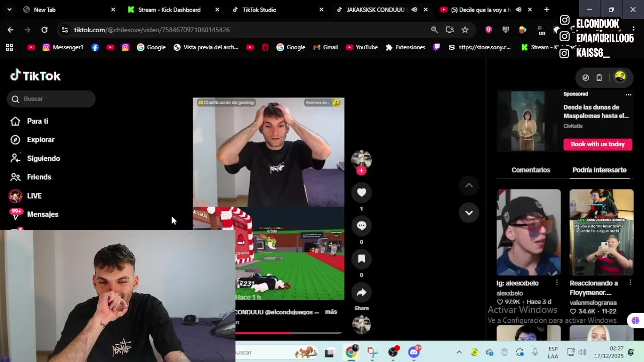Switch to the Podría Interesarte tab

click(x=599, y=170)
